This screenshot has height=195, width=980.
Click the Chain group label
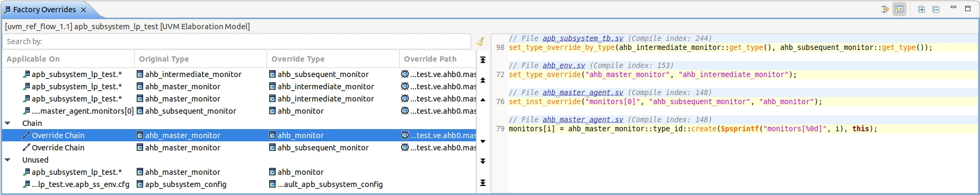click(32, 123)
